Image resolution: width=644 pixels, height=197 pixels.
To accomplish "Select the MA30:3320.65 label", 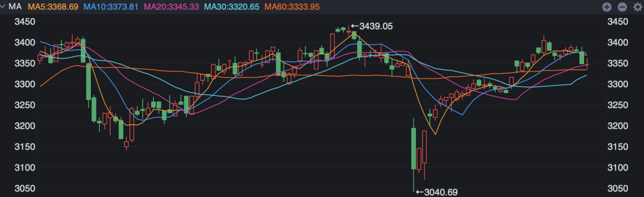I will 232,7.
